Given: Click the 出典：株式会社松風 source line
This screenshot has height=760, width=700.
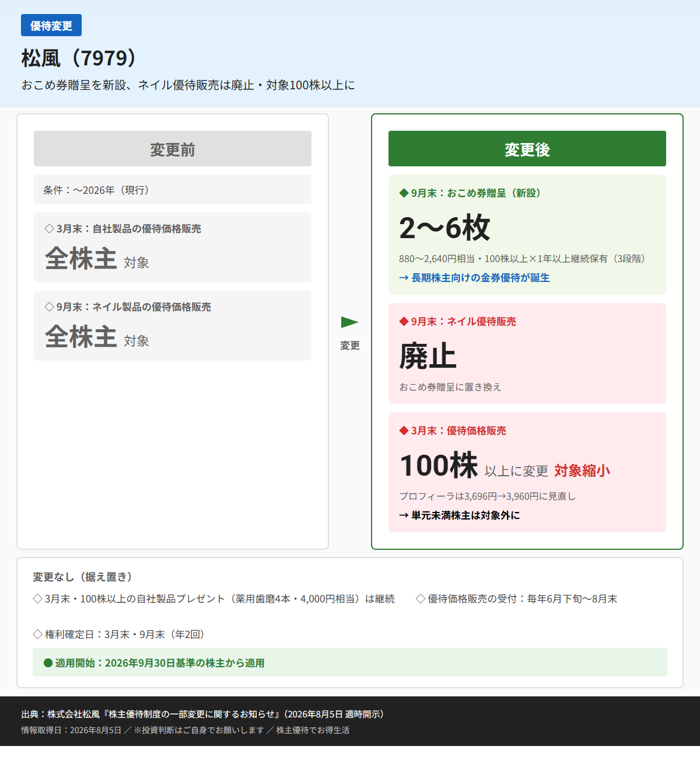Looking at the screenshot, I should tap(202, 714).
